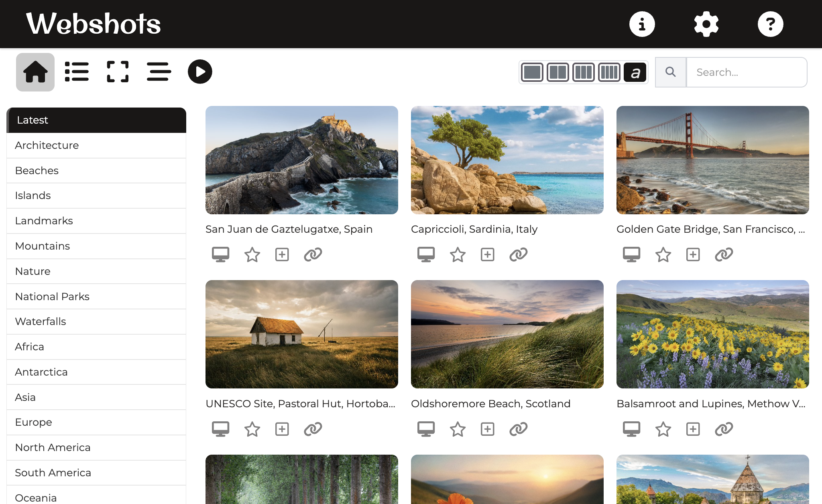
Task: Open the Architecture category
Action: (96, 145)
